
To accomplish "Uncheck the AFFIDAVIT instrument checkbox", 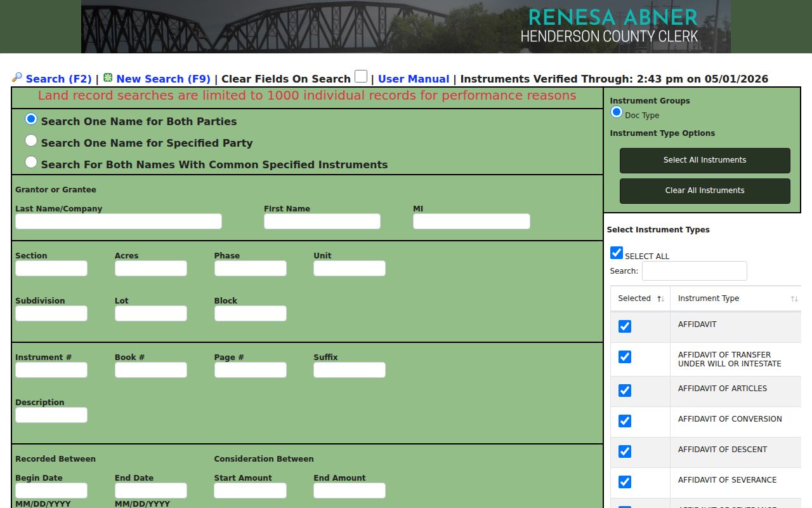I will pos(625,326).
